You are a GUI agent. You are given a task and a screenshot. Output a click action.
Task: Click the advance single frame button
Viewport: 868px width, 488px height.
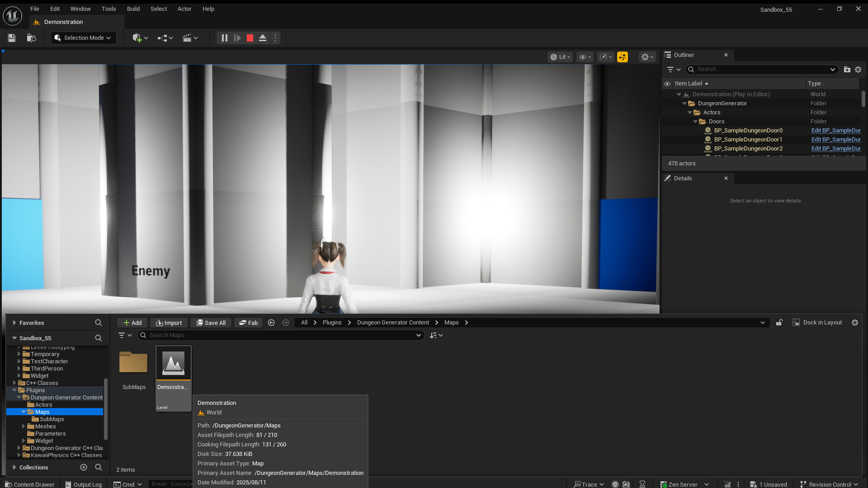pos(237,38)
